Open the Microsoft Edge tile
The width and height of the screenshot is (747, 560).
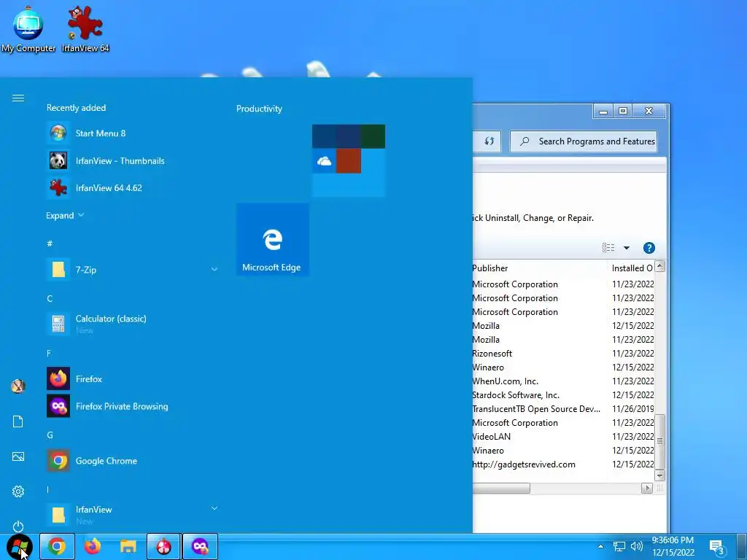273,239
